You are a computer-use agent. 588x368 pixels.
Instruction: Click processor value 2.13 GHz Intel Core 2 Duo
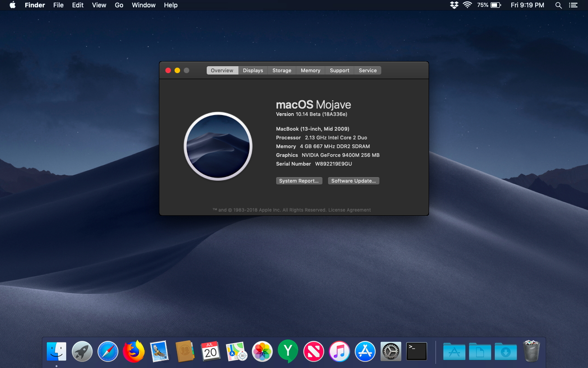[336, 138]
